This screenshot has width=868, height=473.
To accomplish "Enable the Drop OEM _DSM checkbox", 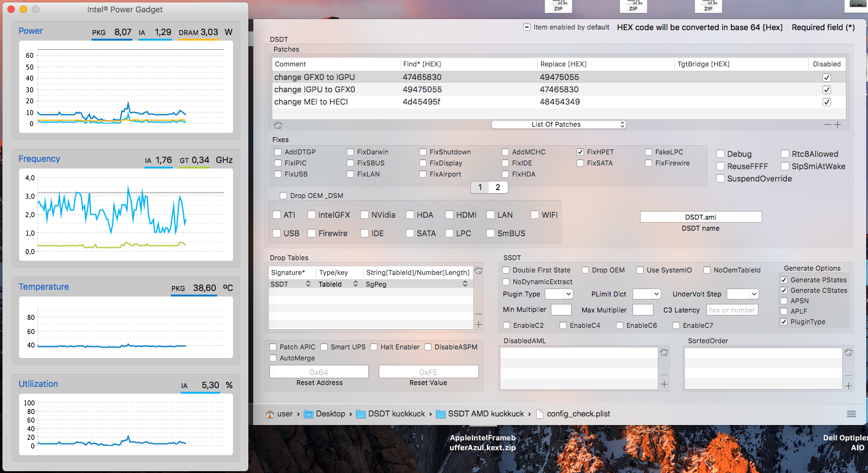I will pos(283,196).
